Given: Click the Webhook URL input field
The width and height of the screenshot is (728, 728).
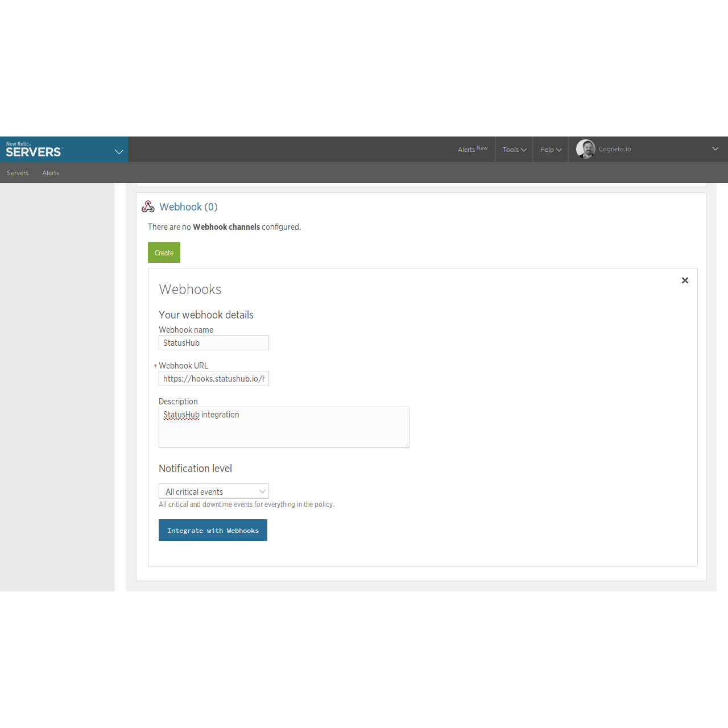Looking at the screenshot, I should 213,378.
